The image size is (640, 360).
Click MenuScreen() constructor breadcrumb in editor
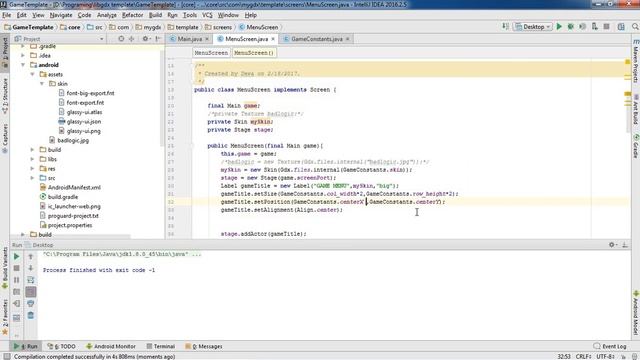[253, 53]
